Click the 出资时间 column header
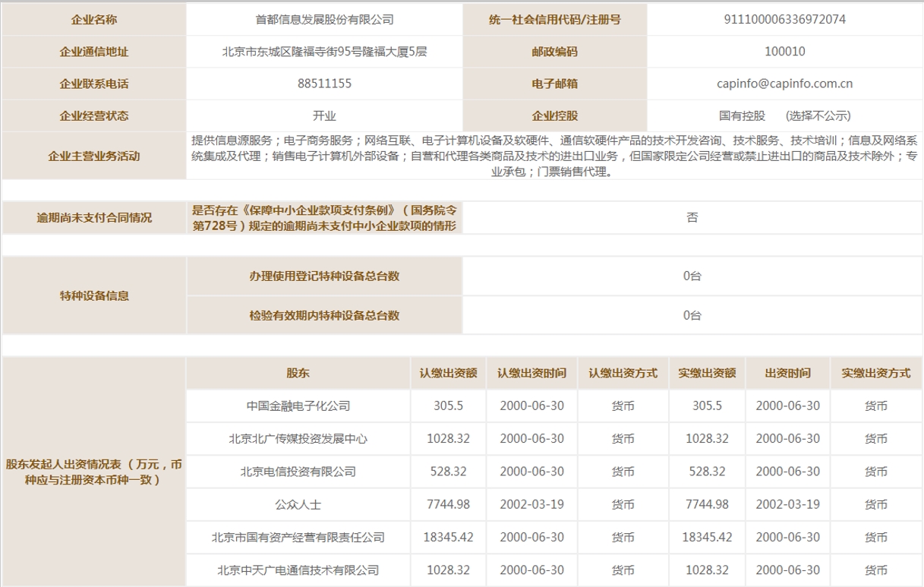924x587 pixels. 787,374
